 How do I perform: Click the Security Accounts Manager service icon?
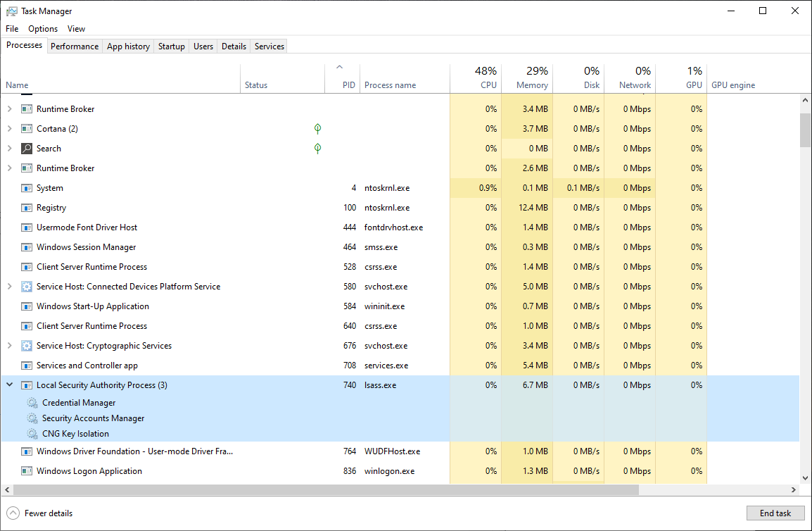(x=32, y=418)
